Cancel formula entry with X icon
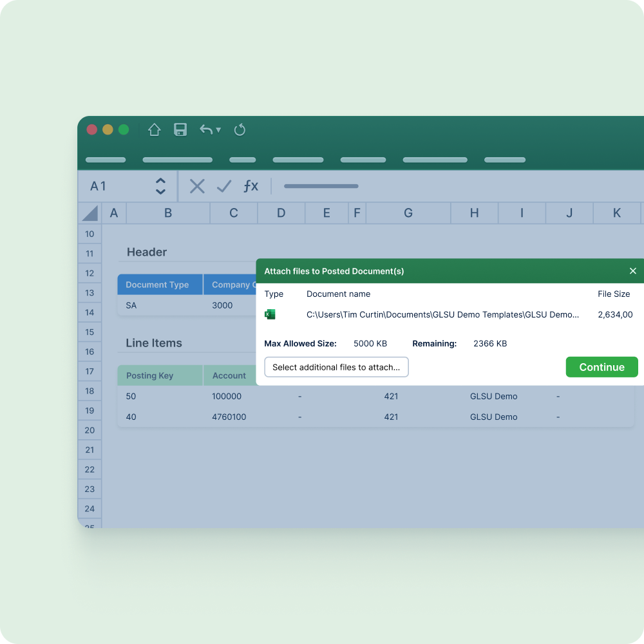This screenshot has width=644, height=644. coord(197,187)
